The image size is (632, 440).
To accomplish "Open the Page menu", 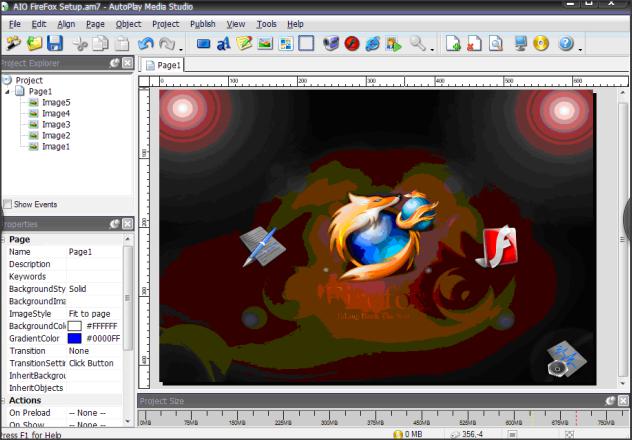I will tap(95, 24).
